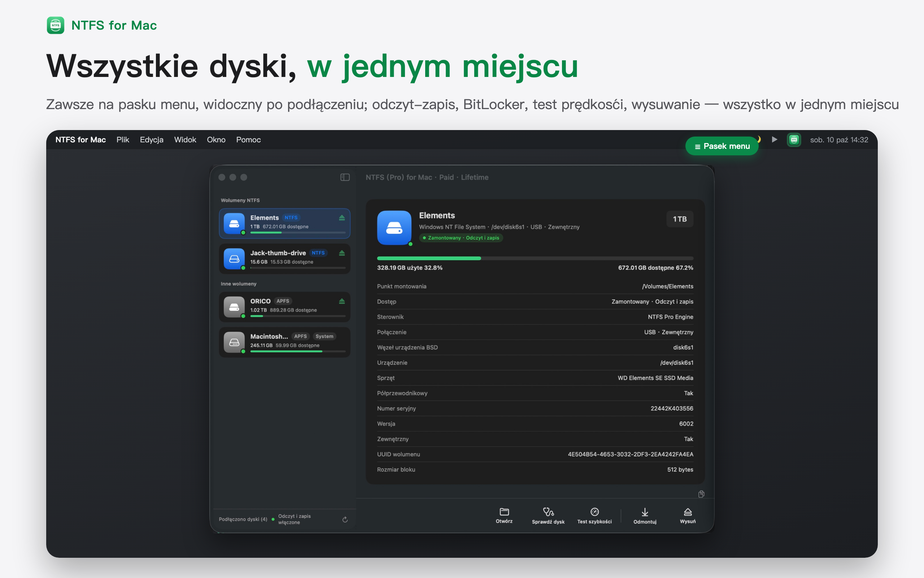Toggle the sidebar panel icon

[x=345, y=177]
